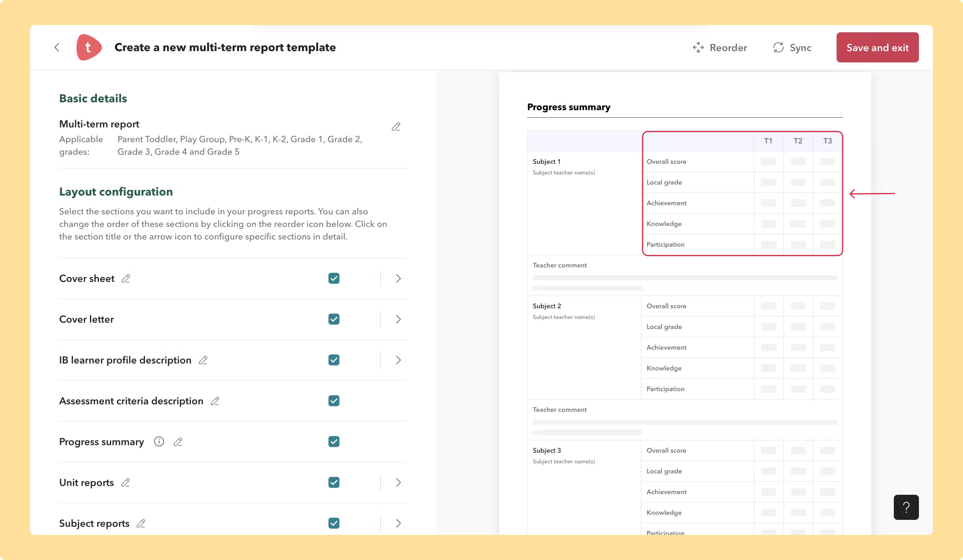Select the IB learner profile description title
Viewport: 963px width, 560px height.
click(x=125, y=360)
